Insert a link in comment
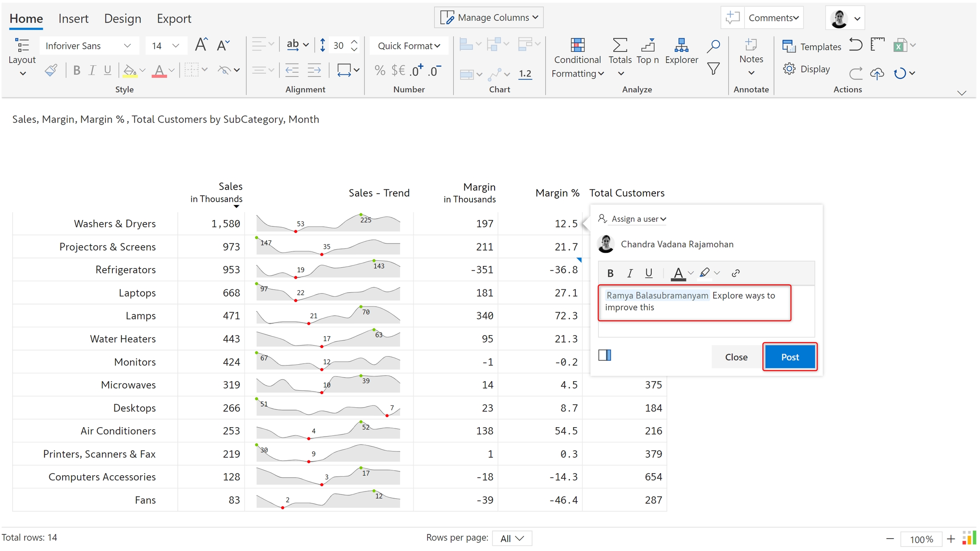Screen dimensions: 980x551 pos(735,273)
